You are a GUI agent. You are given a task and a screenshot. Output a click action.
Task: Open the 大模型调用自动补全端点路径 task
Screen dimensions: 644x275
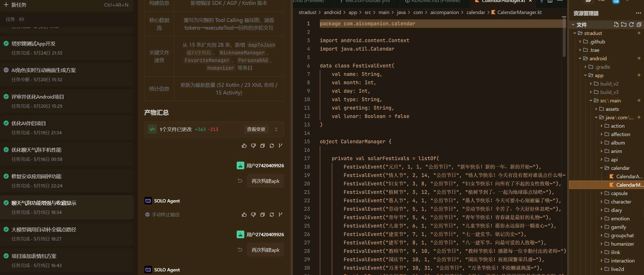click(x=67, y=234)
